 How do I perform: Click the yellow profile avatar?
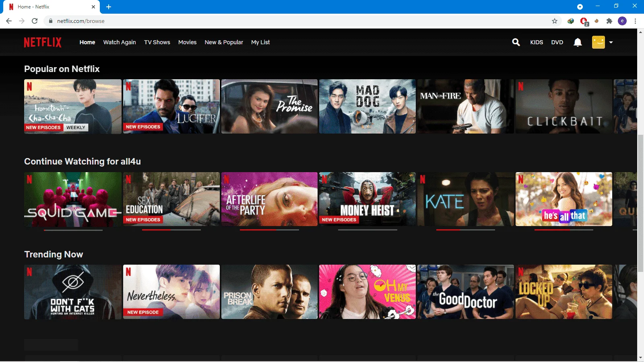[598, 42]
